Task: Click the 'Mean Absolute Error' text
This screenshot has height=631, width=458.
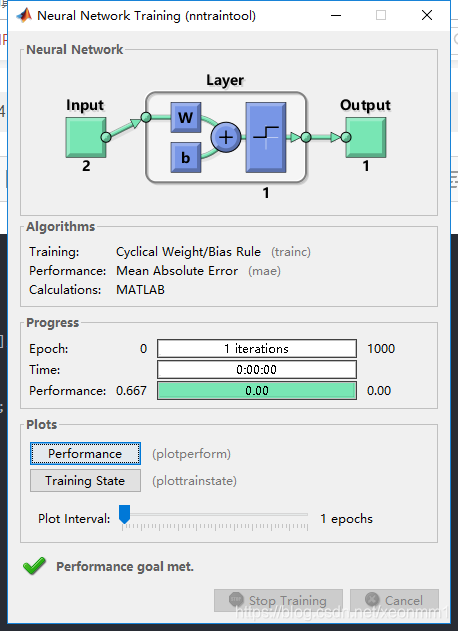Action: coord(177,271)
